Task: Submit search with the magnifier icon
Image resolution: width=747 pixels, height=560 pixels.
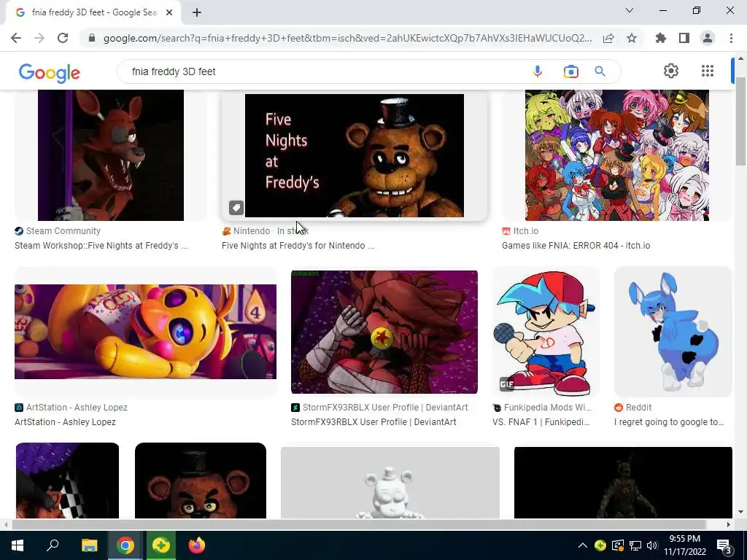Action: (600, 71)
